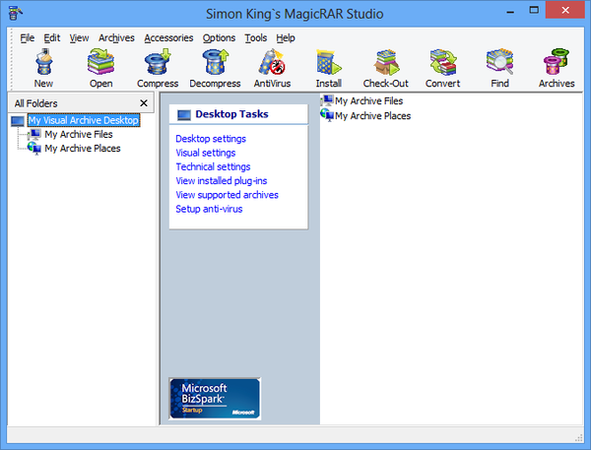591x450 pixels.
Task: Launch the Decompress tool
Action: click(x=215, y=63)
